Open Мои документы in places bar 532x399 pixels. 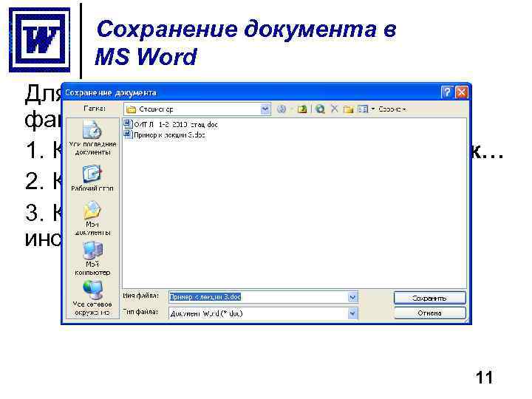92,218
